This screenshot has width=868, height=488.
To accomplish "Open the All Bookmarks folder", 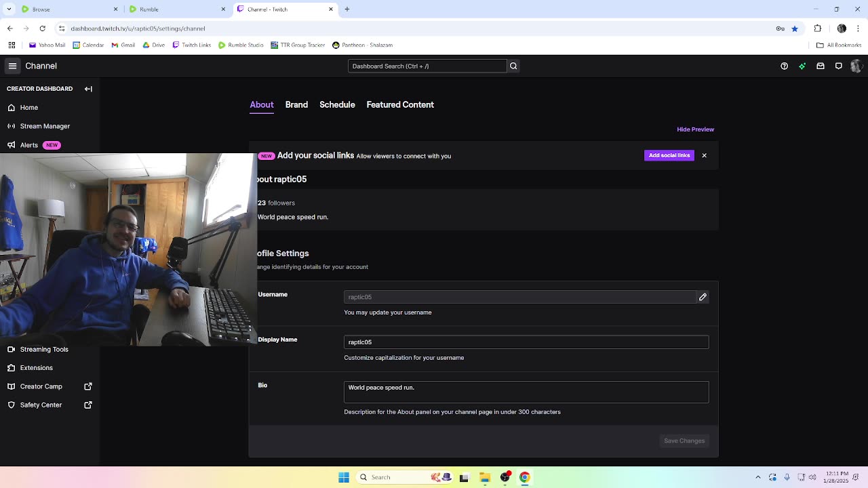I will pyautogui.click(x=839, y=45).
